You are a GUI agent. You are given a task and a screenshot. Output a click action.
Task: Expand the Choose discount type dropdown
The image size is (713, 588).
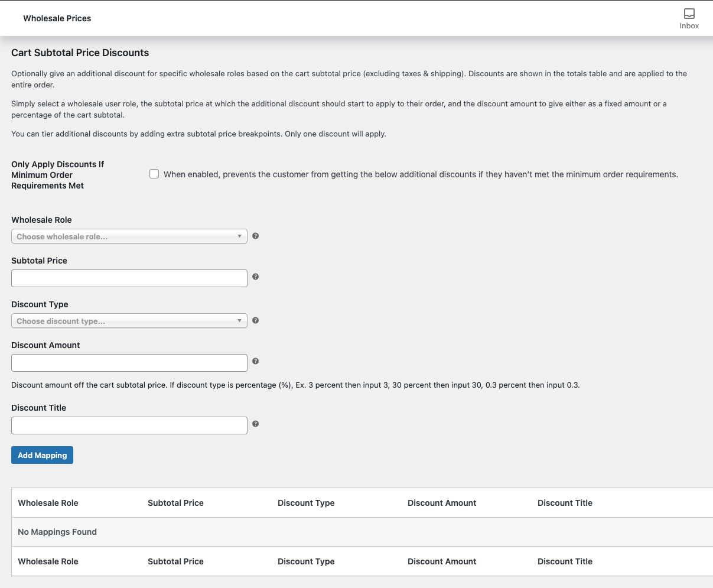pos(129,321)
